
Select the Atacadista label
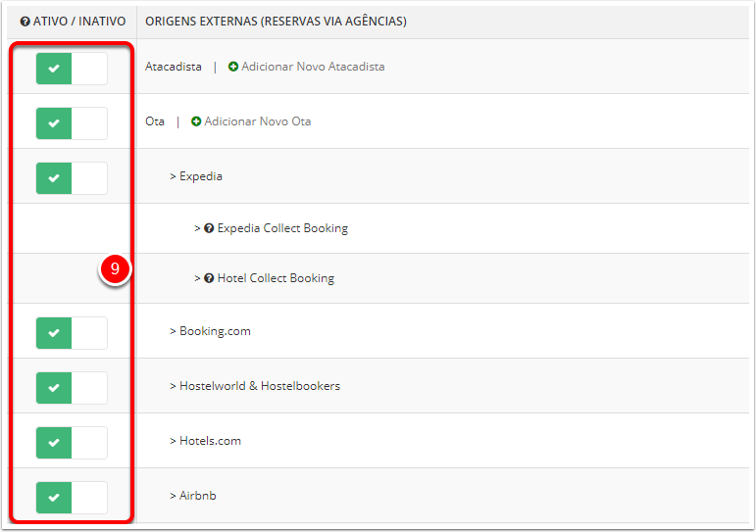click(x=174, y=67)
